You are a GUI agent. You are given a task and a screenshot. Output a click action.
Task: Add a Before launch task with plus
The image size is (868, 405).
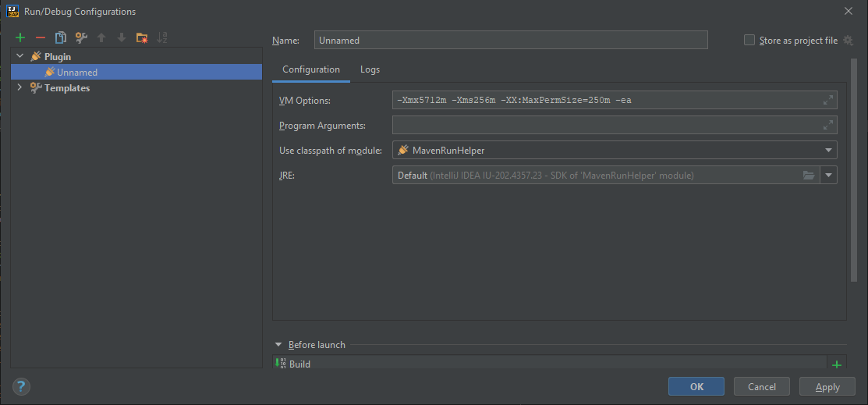(837, 364)
